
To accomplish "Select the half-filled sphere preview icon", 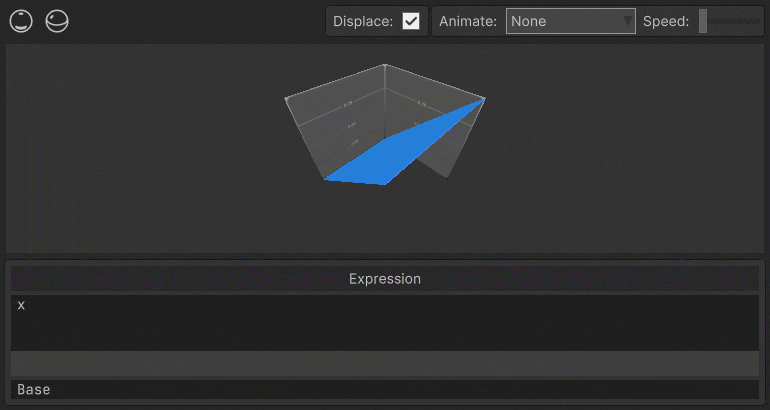I will (57, 21).
